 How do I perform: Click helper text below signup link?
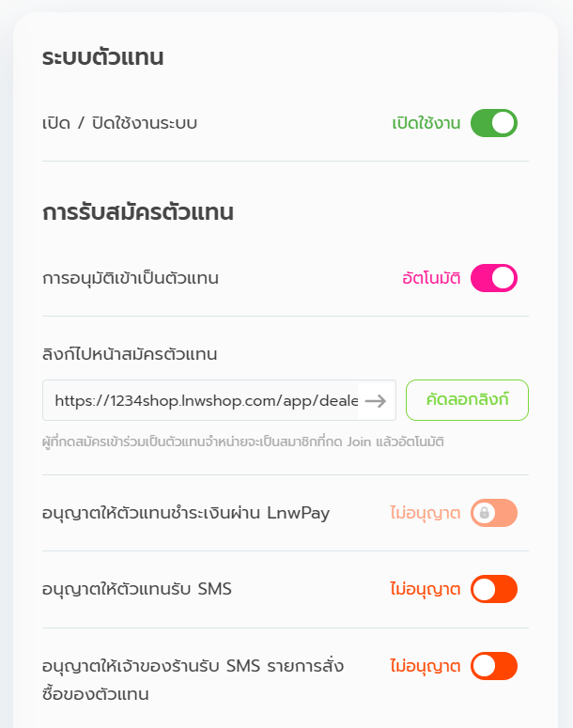coord(243,441)
